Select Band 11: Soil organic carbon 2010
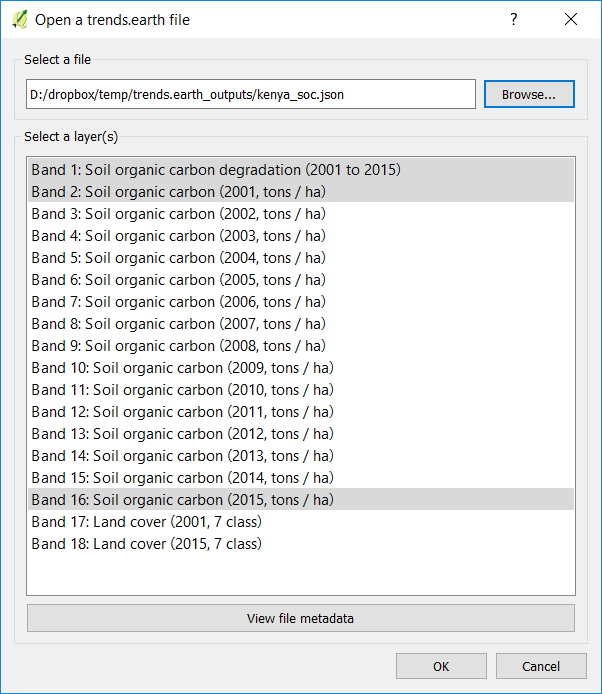602x694 pixels. click(x=301, y=390)
